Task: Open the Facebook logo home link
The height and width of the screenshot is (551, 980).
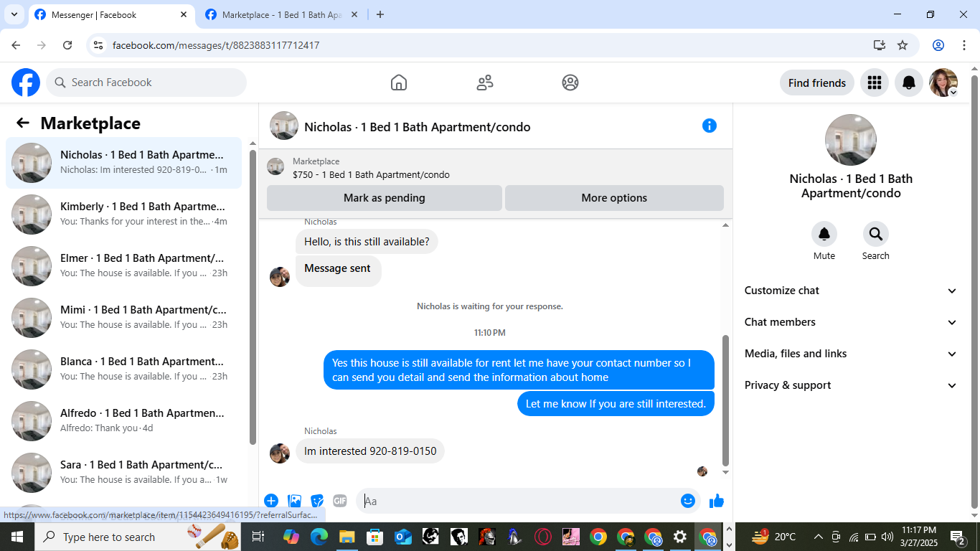Action: pyautogui.click(x=26, y=83)
